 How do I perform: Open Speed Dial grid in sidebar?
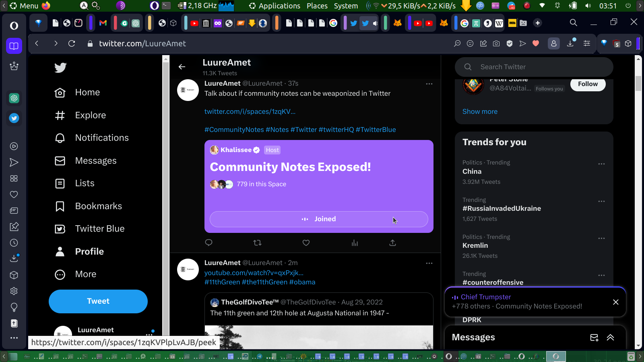coord(14,179)
